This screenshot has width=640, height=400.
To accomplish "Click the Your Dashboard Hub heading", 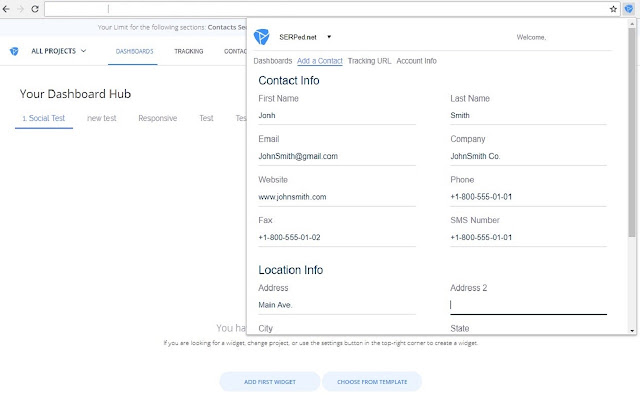I will (75, 94).
